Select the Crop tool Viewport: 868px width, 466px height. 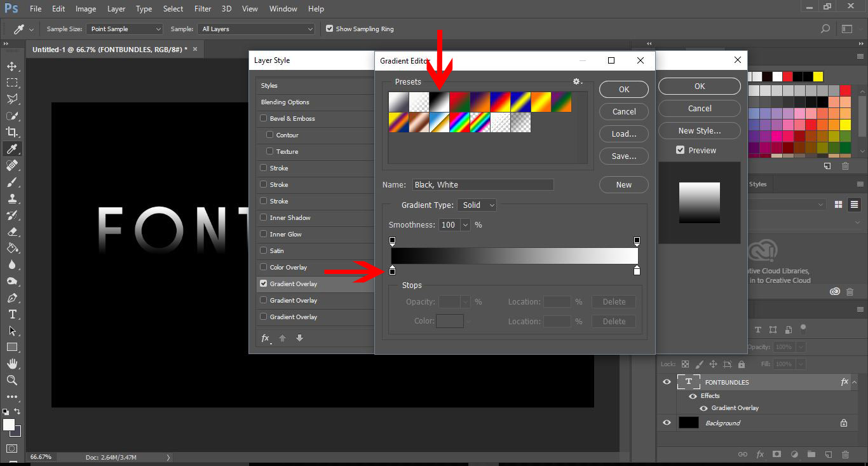(12, 132)
